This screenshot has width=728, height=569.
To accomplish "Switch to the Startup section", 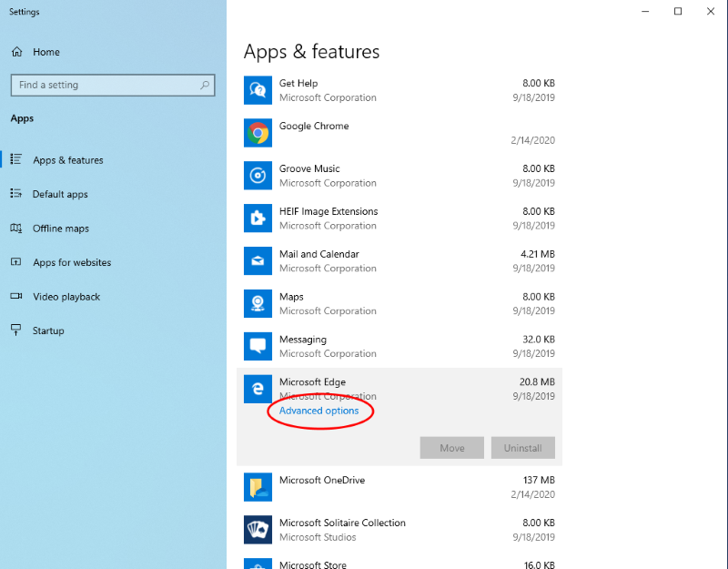I will (48, 330).
